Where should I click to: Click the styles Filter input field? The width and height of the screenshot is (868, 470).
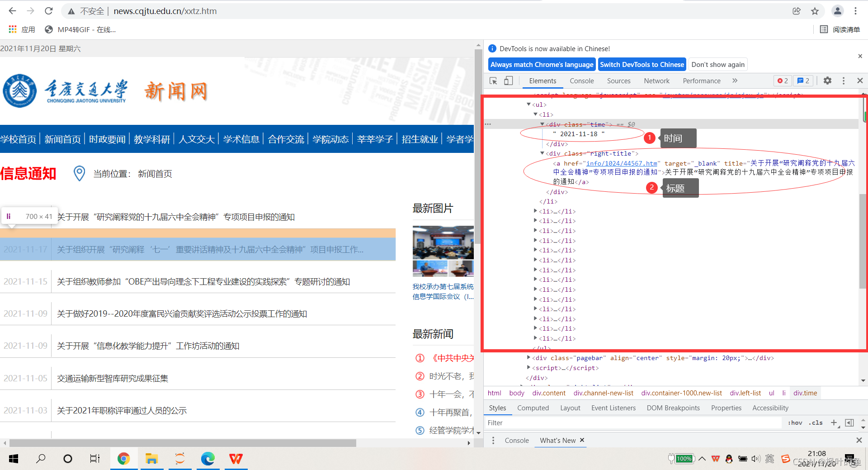pos(633,423)
